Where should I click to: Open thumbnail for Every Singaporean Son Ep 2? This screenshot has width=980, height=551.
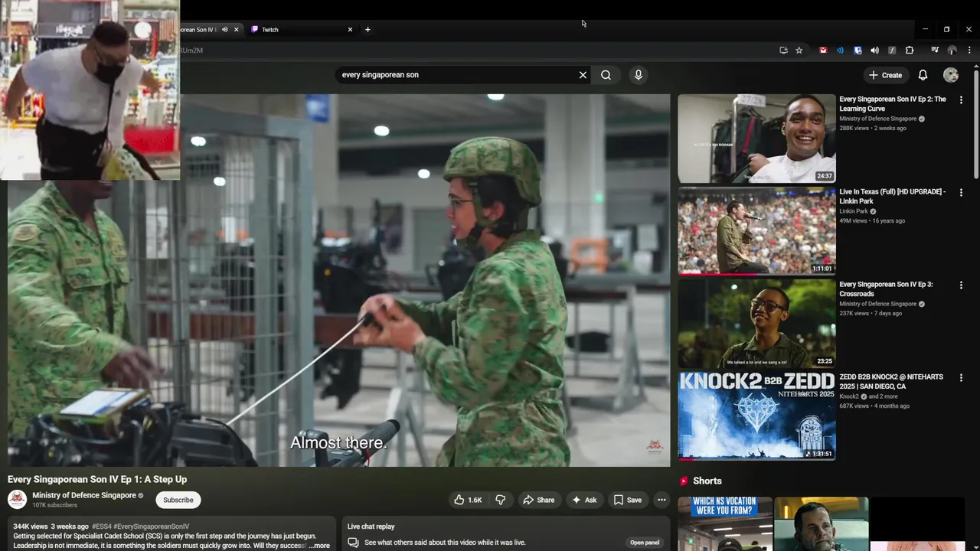pyautogui.click(x=756, y=139)
